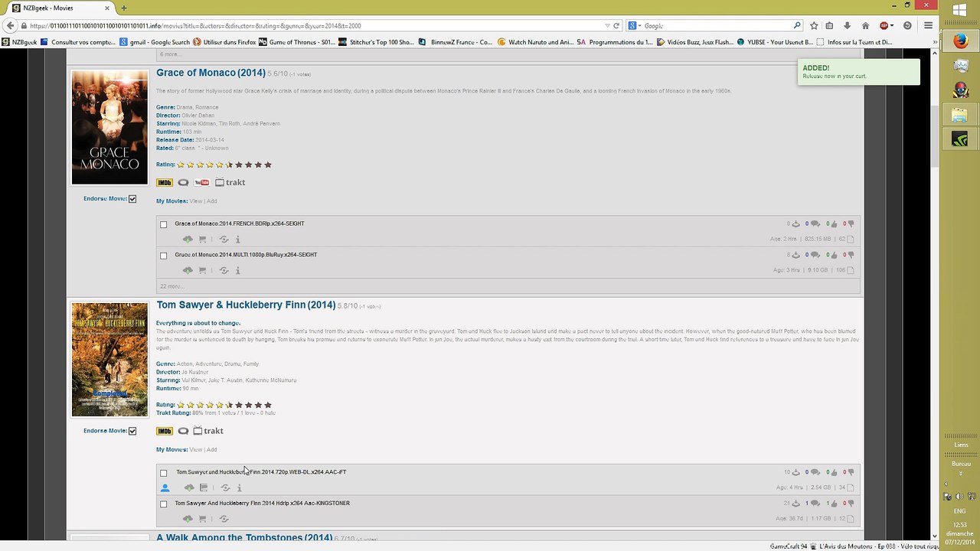The image size is (980, 551).
Task: Click the blue user icon on the Tom.Sawyer WEB-DL release
Action: 165,487
